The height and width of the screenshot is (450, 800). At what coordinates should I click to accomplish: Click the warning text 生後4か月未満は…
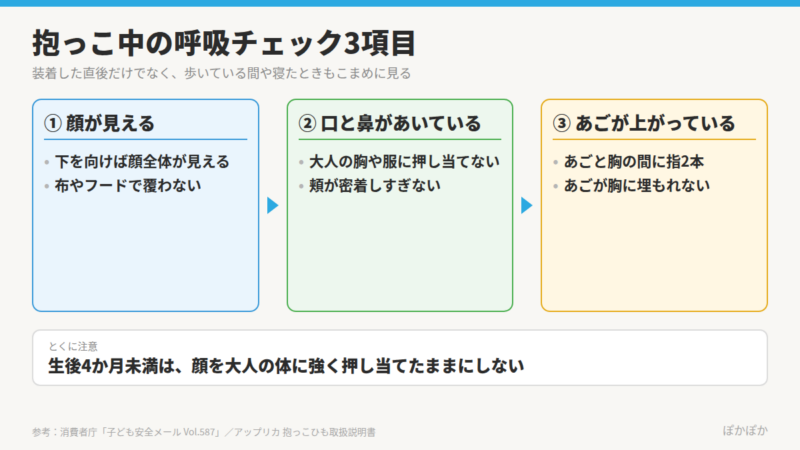click(286, 366)
